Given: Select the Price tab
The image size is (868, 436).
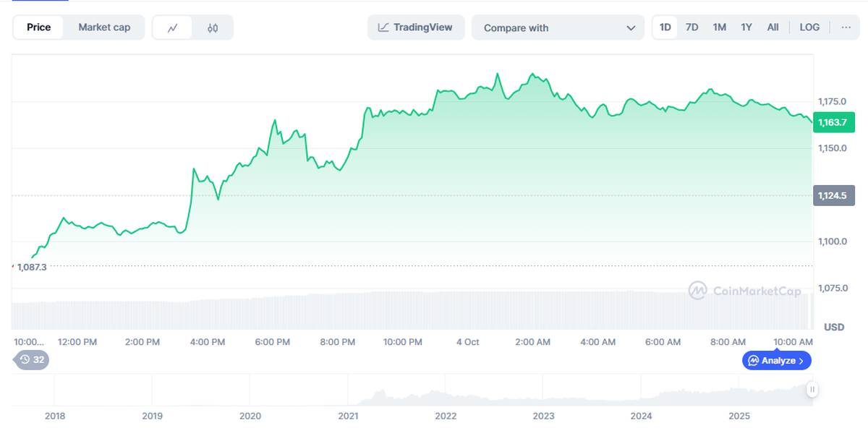Looking at the screenshot, I should tap(39, 27).
